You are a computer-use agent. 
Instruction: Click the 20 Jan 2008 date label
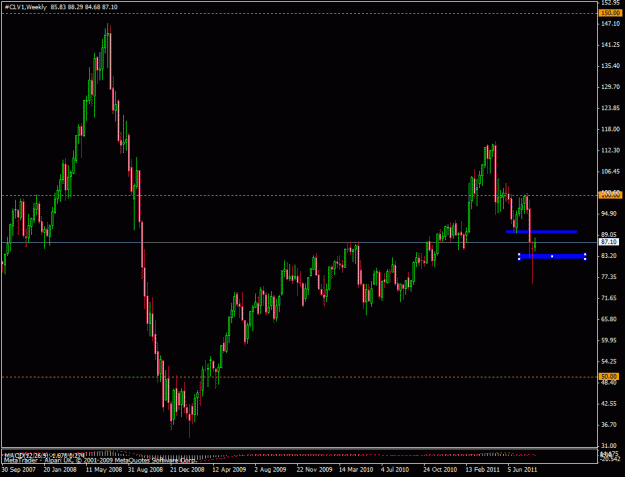pos(61,469)
